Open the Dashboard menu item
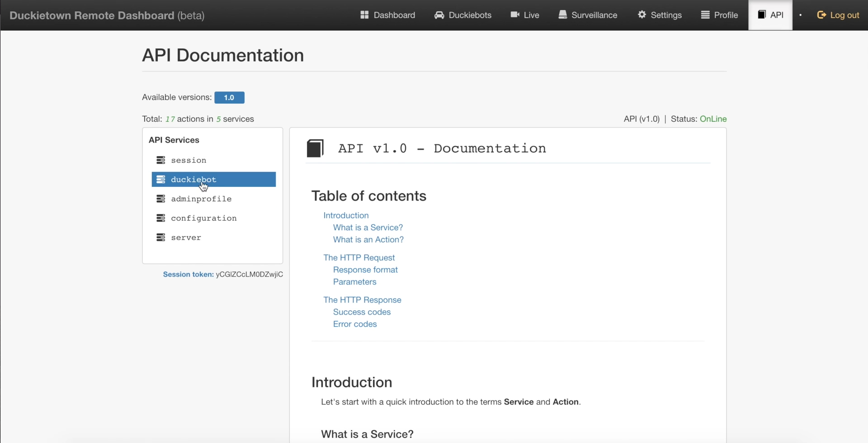The image size is (868, 443). (x=387, y=15)
